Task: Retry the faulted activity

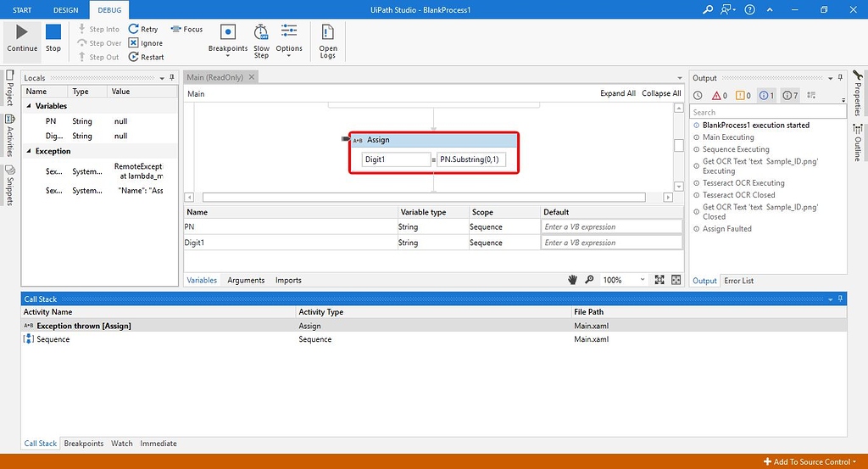Action: [143, 30]
